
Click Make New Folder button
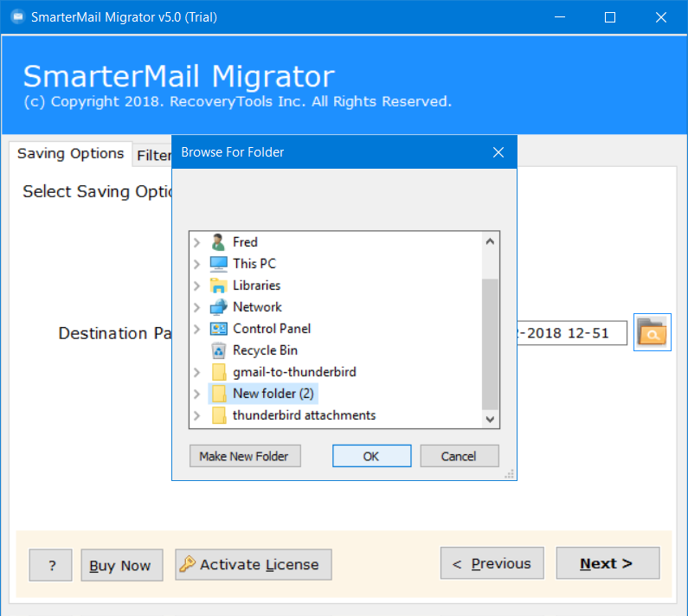pos(245,456)
